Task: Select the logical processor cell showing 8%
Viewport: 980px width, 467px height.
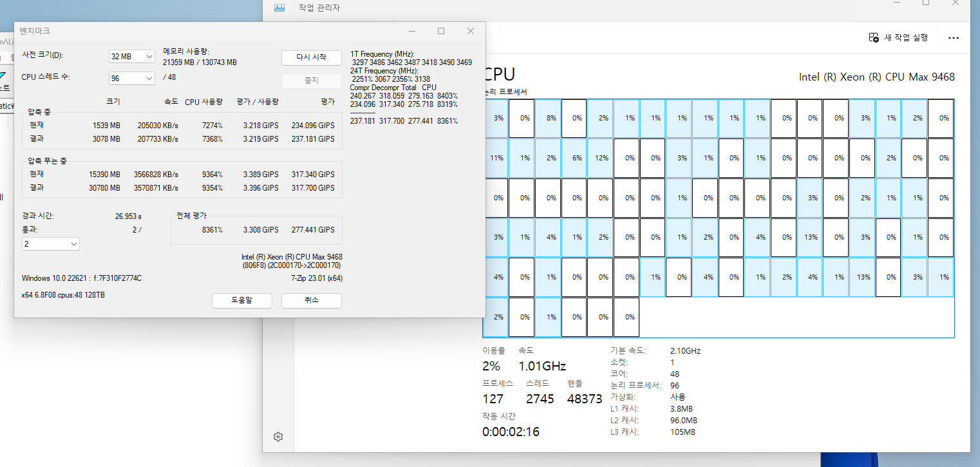Action: point(548,118)
